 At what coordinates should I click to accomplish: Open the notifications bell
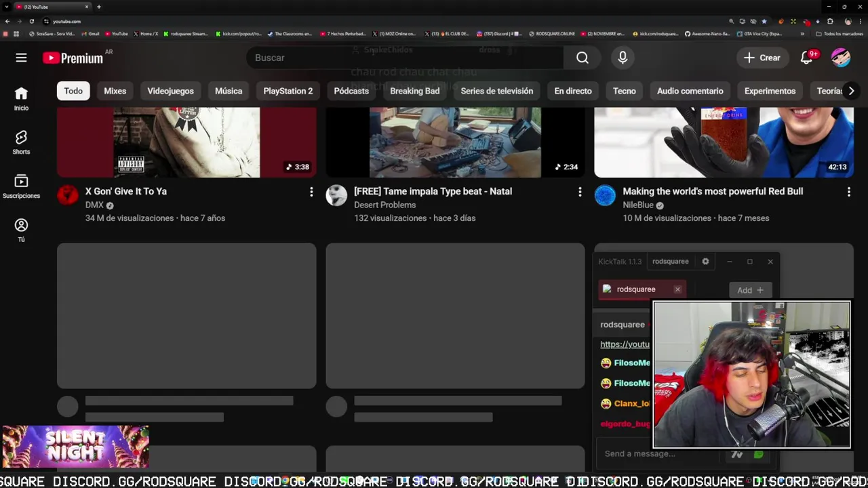[806, 58]
